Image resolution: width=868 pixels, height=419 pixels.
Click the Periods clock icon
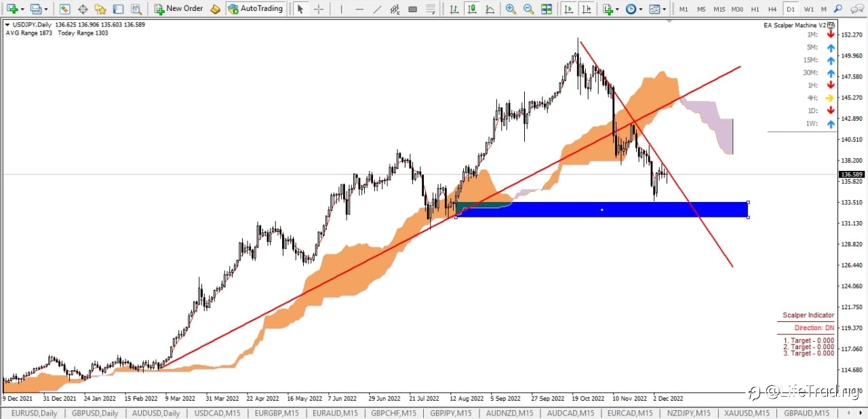click(631, 9)
